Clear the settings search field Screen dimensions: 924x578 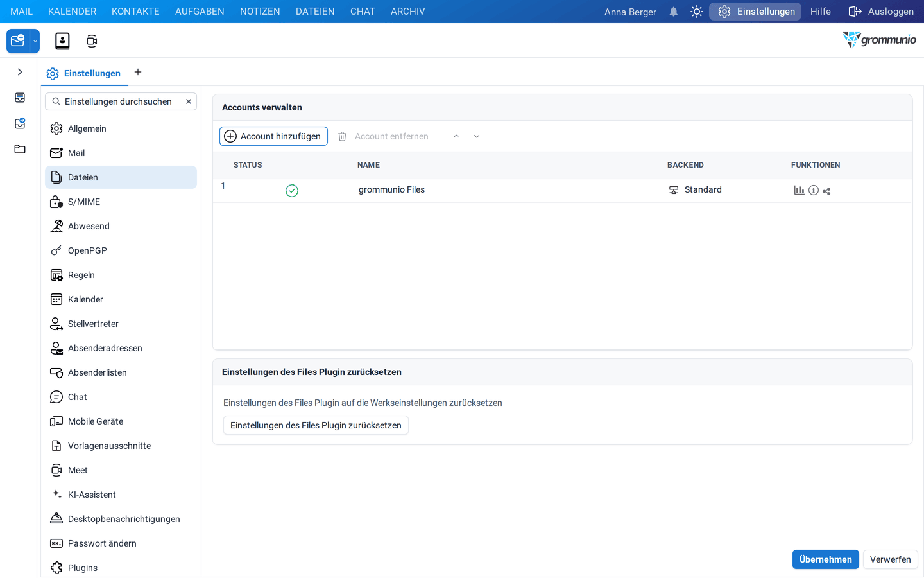(x=189, y=101)
